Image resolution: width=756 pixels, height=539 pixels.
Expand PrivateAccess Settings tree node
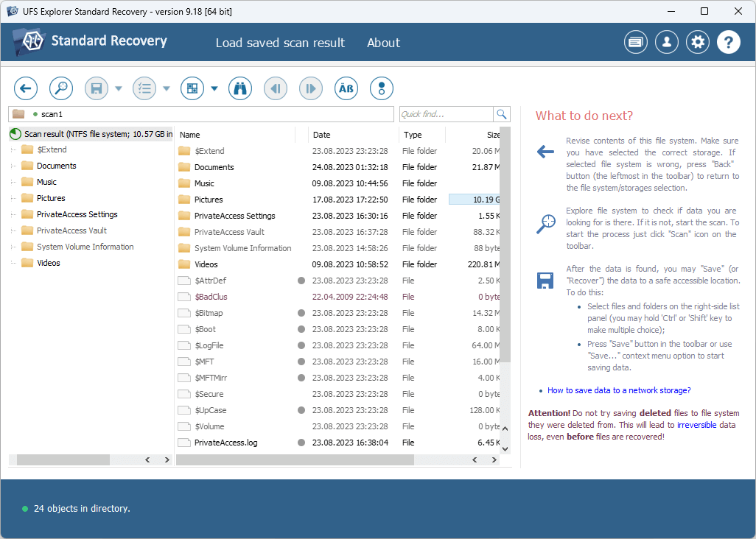tap(13, 214)
